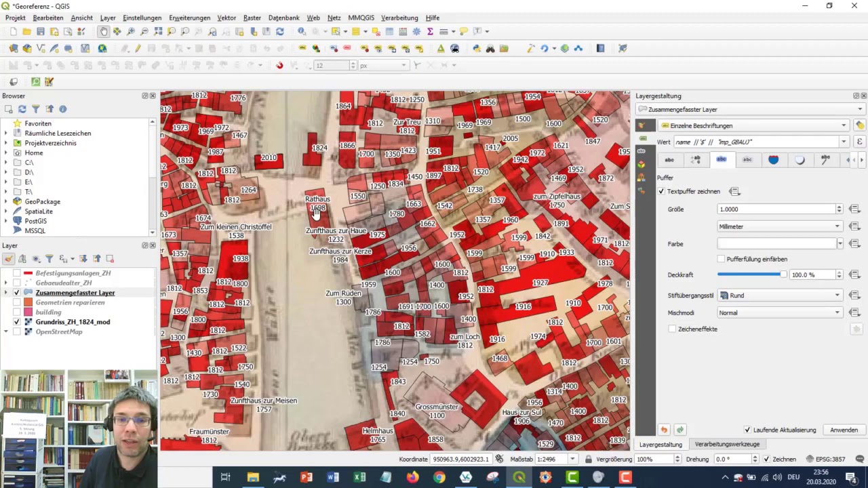
Task: Filter legend in the Layer panel
Action: (50, 258)
